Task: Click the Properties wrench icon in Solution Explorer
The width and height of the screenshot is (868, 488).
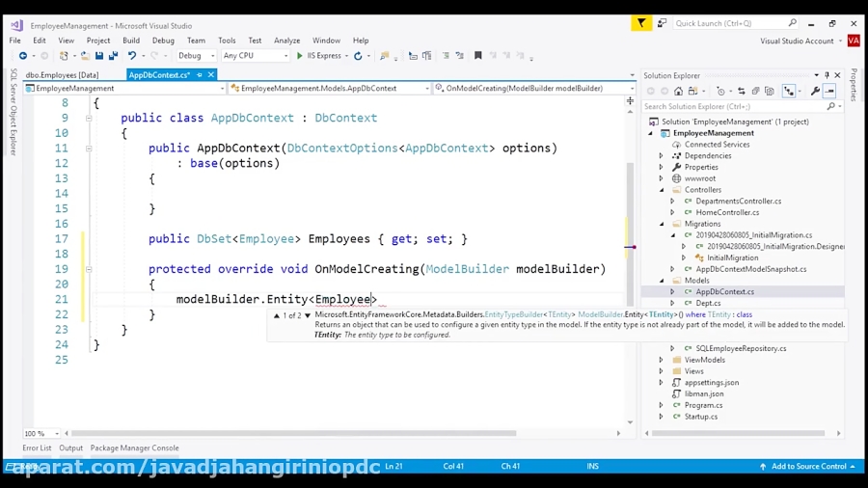Action: pos(815,92)
